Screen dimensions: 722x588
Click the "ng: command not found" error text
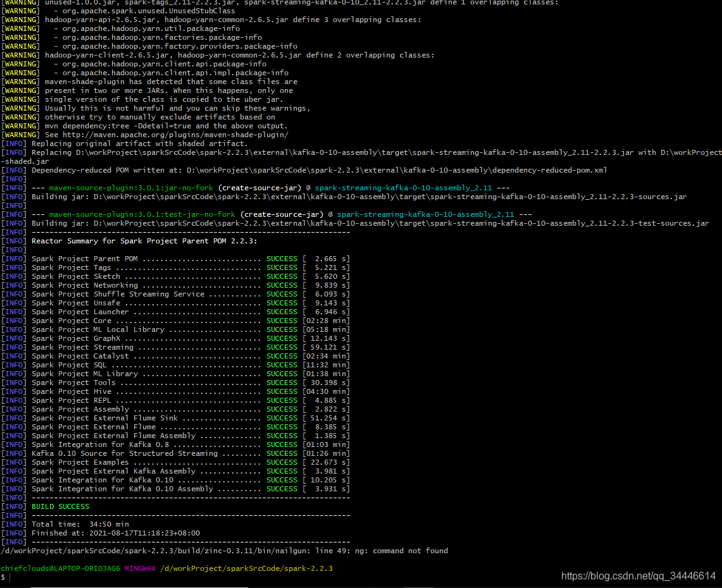tap(402, 551)
